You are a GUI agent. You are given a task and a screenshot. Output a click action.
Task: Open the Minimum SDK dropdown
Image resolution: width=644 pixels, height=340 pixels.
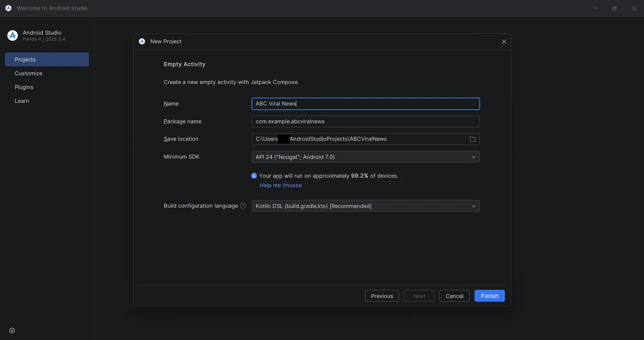pyautogui.click(x=365, y=157)
